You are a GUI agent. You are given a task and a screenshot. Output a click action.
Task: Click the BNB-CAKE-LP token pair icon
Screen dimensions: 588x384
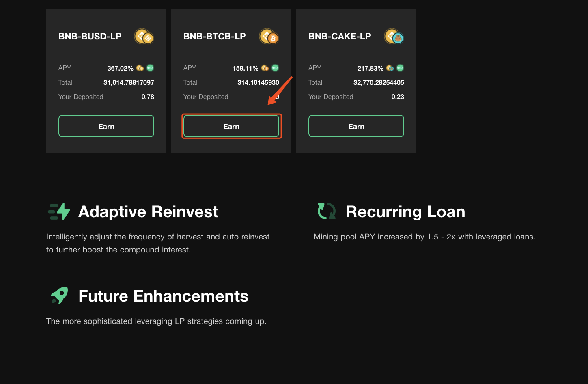[x=394, y=37]
